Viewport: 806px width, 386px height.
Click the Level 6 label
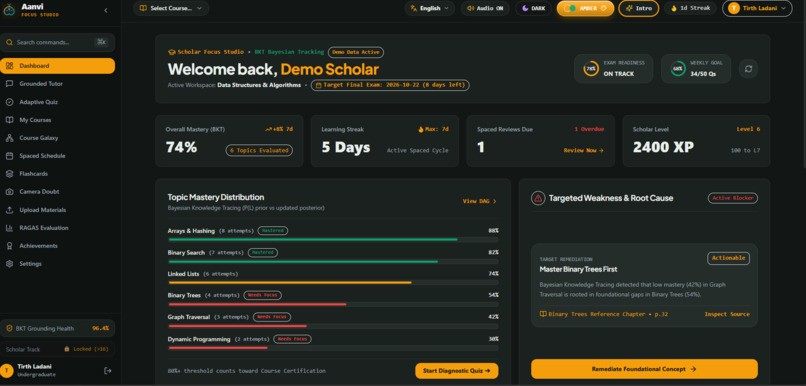pos(748,130)
